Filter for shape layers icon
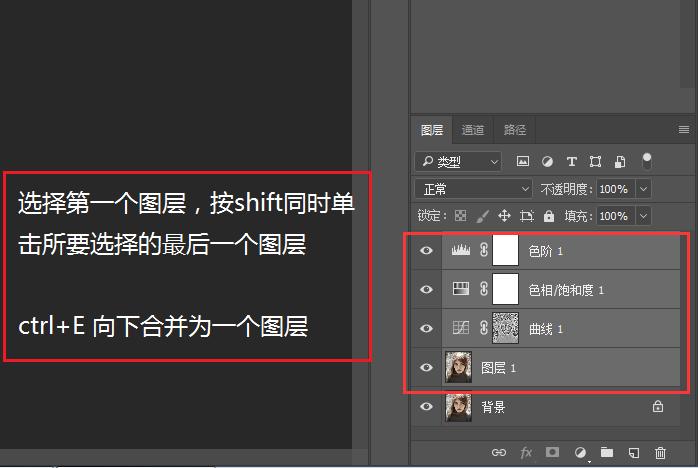Screen dimensions: 698x468 [x=595, y=161]
